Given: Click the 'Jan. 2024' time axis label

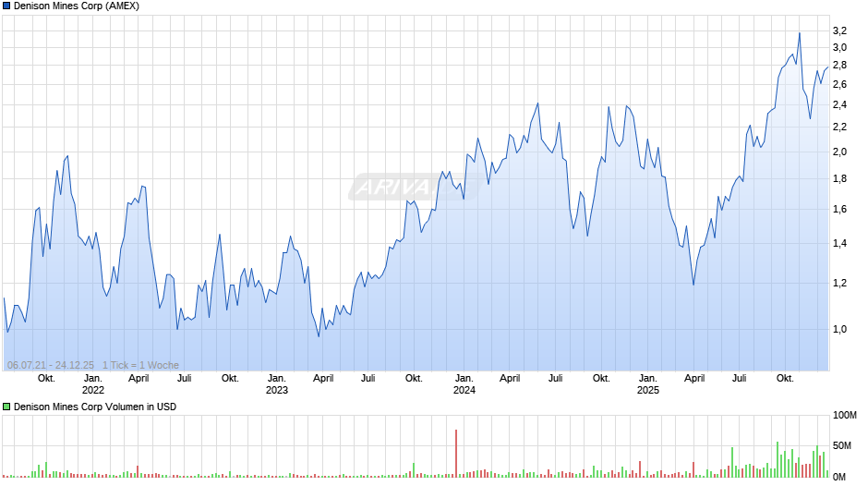Looking at the screenshot, I should point(464,384).
